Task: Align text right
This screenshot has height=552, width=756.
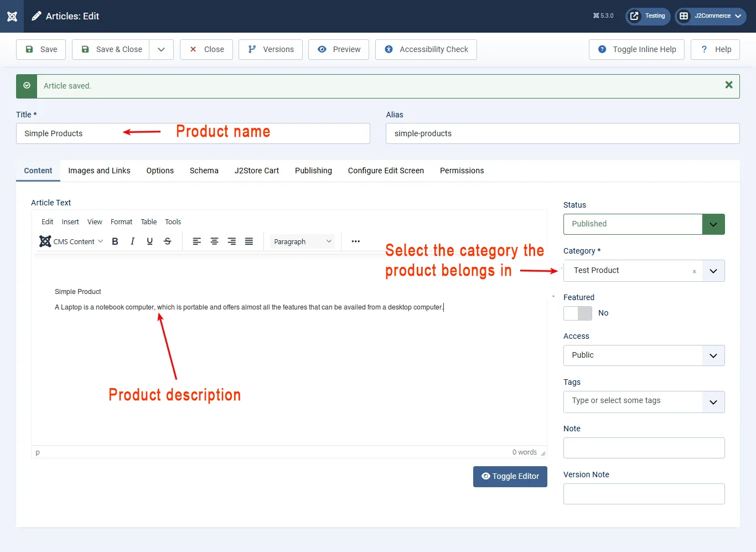Action: click(x=232, y=241)
